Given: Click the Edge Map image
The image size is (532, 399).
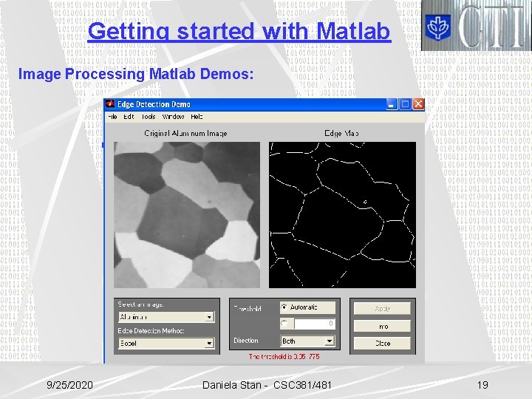Looking at the screenshot, I should [342, 215].
